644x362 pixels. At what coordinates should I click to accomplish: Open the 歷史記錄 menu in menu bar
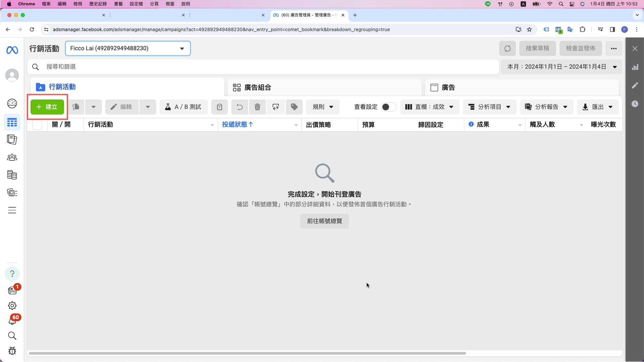[98, 4]
